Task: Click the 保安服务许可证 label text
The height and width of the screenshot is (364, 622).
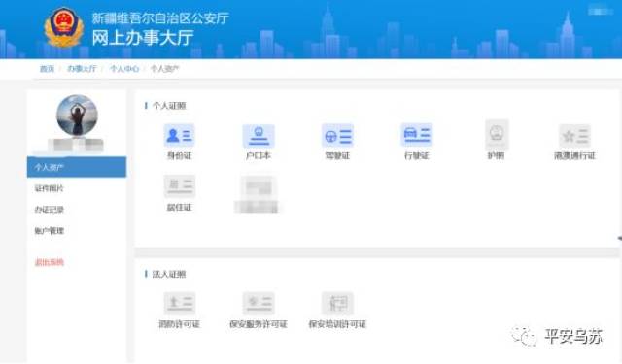Action: 259,324
